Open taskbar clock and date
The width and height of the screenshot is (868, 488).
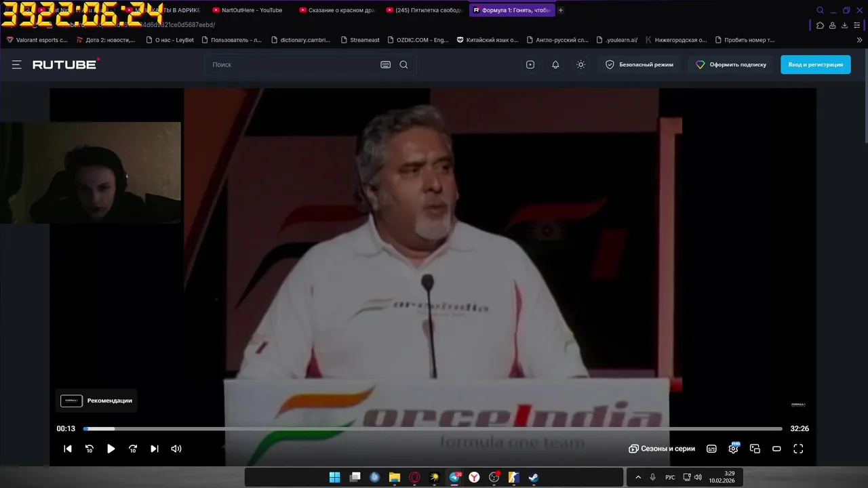[x=722, y=477]
